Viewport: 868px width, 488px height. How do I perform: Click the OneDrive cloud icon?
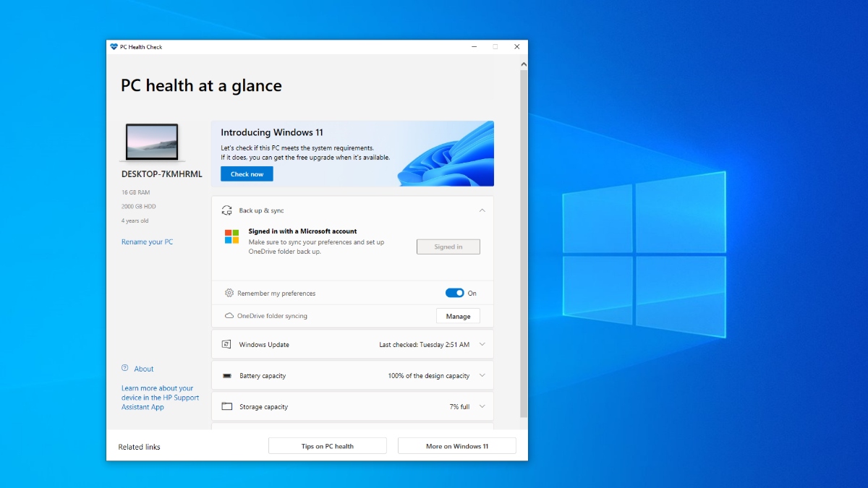229,316
